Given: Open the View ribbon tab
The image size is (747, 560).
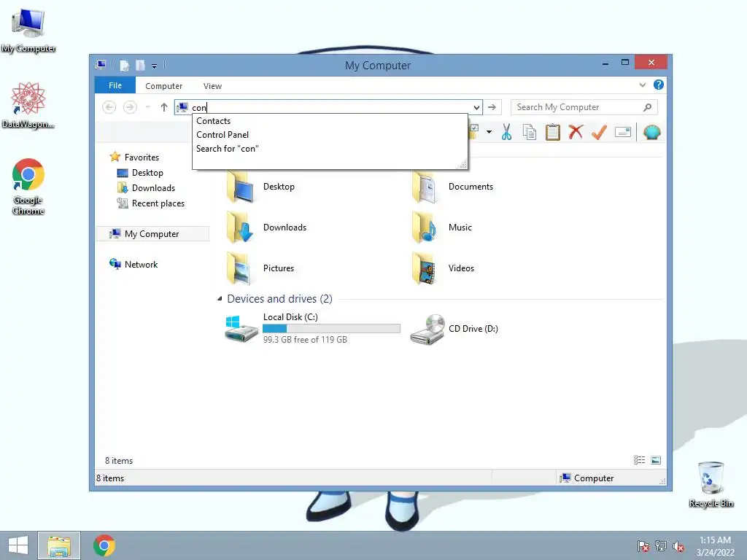Looking at the screenshot, I should (212, 86).
